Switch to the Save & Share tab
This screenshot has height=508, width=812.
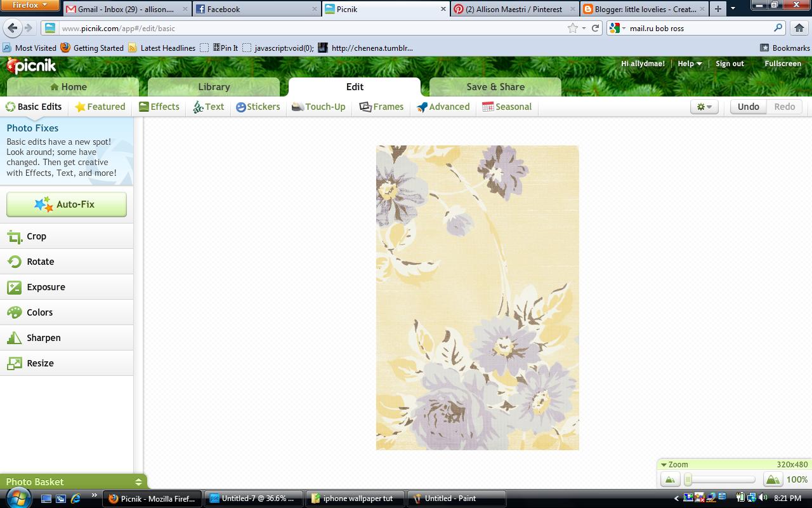495,87
